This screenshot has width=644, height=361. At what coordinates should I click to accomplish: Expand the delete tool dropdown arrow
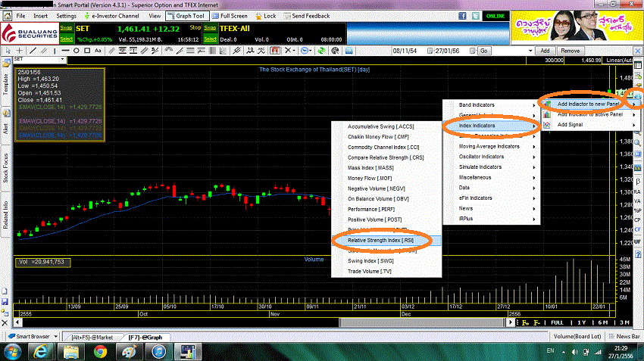[x=294, y=51]
